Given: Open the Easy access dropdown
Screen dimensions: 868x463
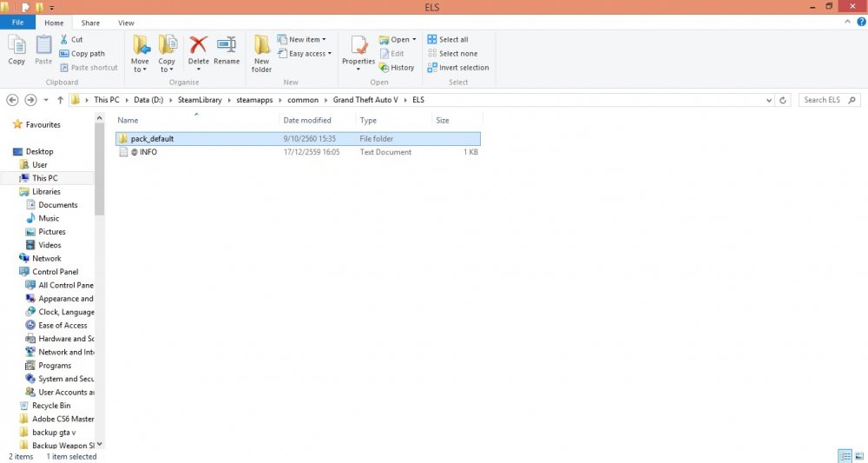Looking at the screenshot, I should click(305, 54).
